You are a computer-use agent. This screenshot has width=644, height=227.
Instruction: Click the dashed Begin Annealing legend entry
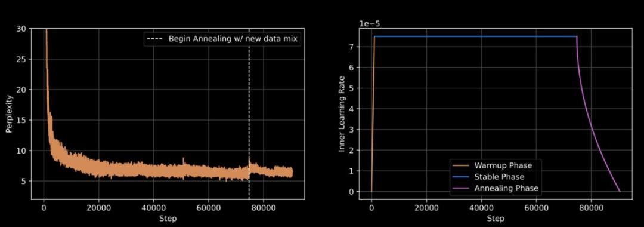coord(222,39)
